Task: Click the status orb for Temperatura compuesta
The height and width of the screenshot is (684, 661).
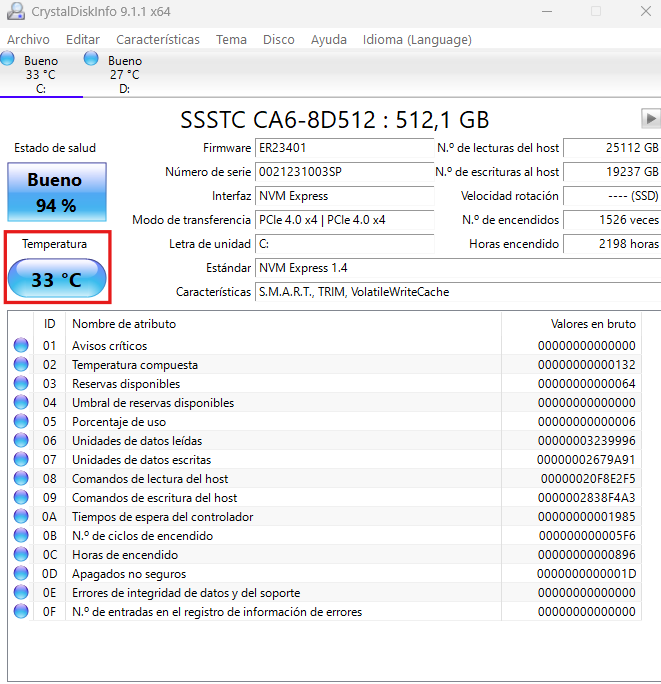Action: click(x=21, y=364)
